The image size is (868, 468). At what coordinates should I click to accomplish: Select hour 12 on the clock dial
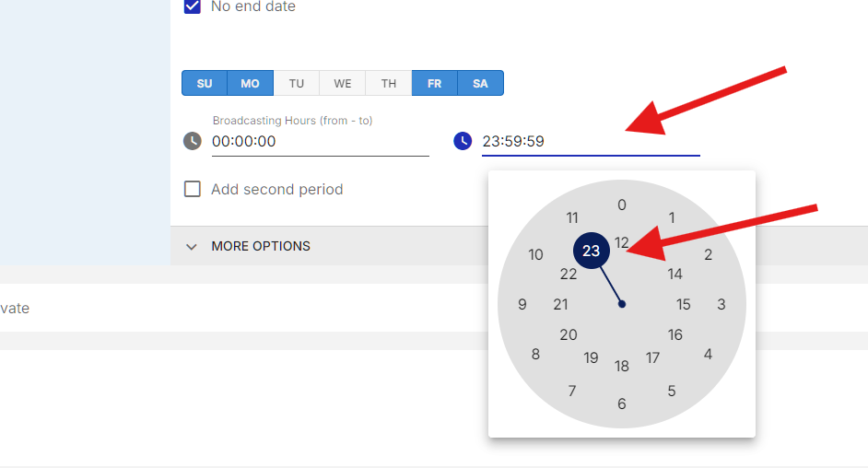click(622, 242)
